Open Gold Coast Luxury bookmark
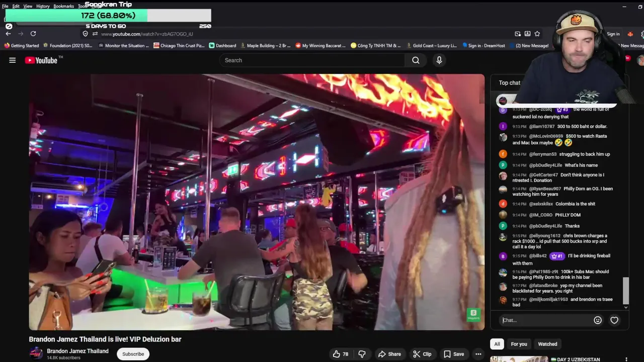 click(432, 46)
